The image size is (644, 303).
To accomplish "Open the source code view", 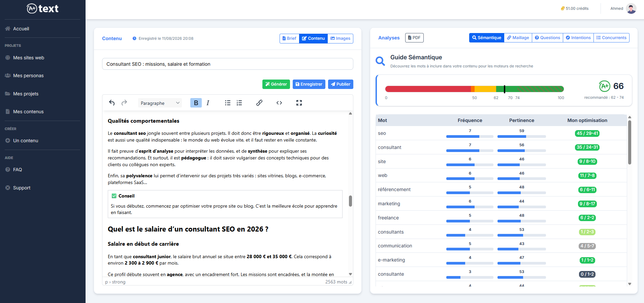I will click(279, 103).
